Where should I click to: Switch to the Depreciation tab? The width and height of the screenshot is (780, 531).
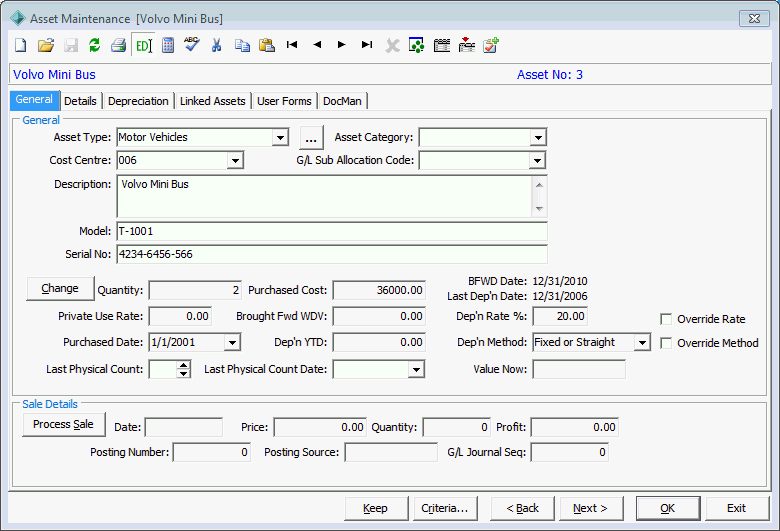(138, 101)
